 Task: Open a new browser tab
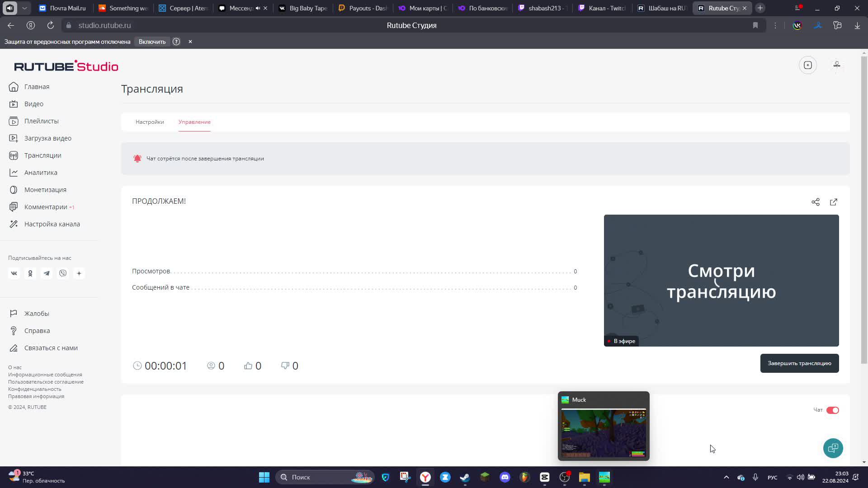pyautogui.click(x=760, y=8)
